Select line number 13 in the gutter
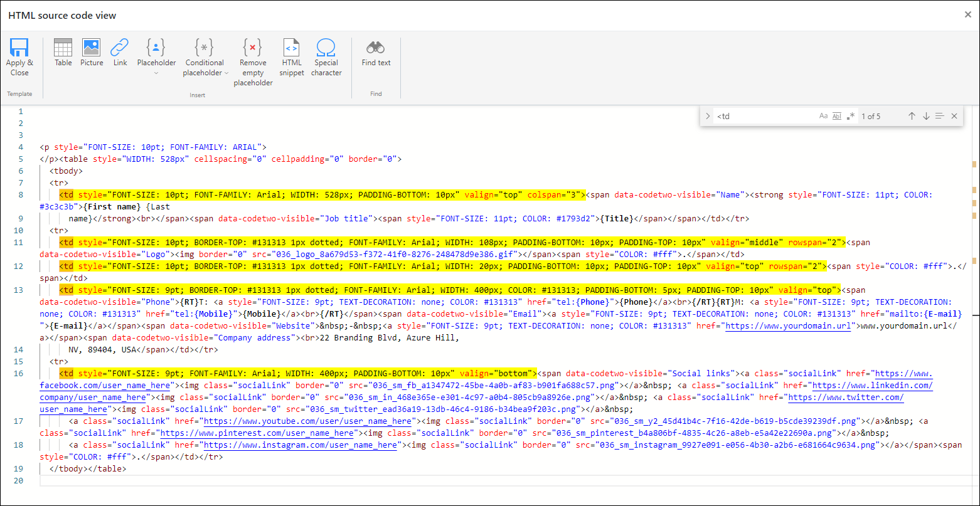The height and width of the screenshot is (506, 980). [x=18, y=290]
